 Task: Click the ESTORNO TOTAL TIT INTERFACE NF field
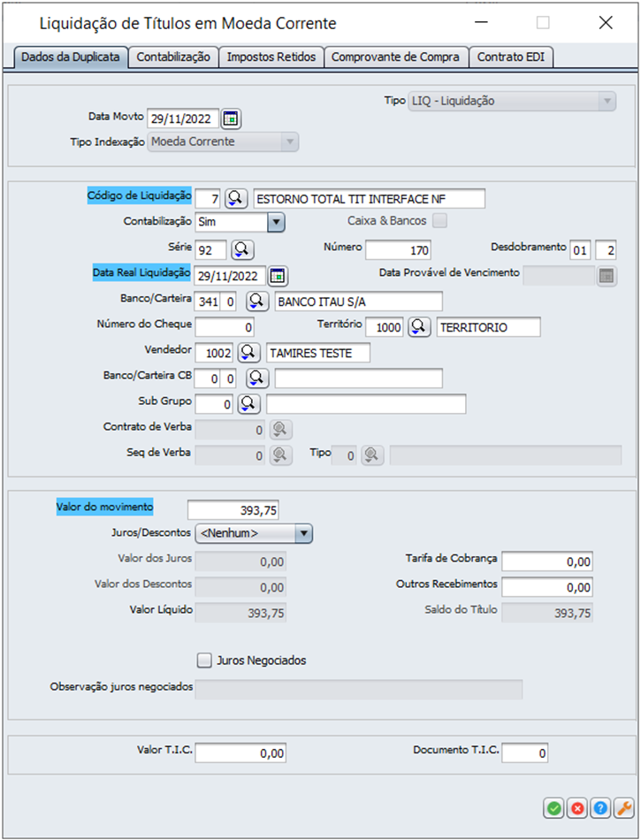[370, 199]
